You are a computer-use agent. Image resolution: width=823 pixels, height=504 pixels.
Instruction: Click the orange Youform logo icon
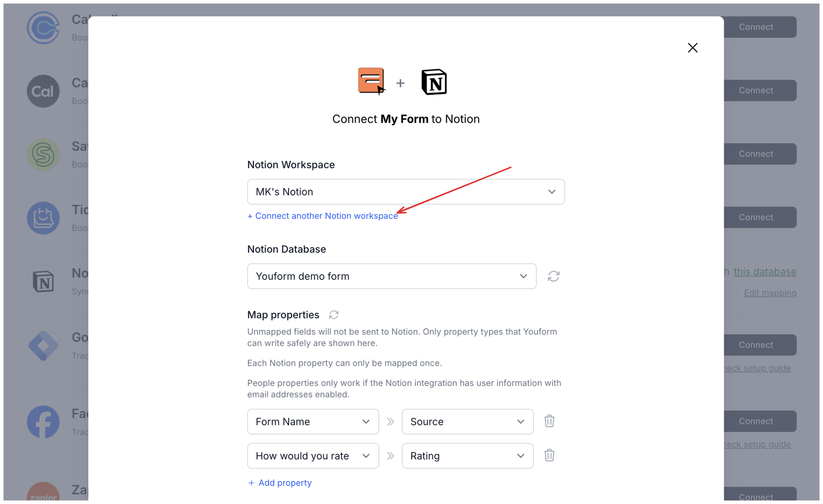(371, 81)
